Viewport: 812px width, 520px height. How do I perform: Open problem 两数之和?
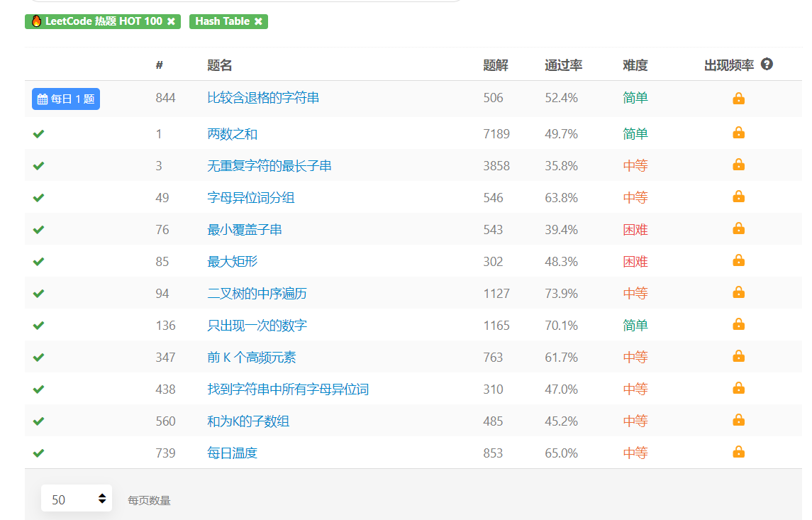point(232,134)
